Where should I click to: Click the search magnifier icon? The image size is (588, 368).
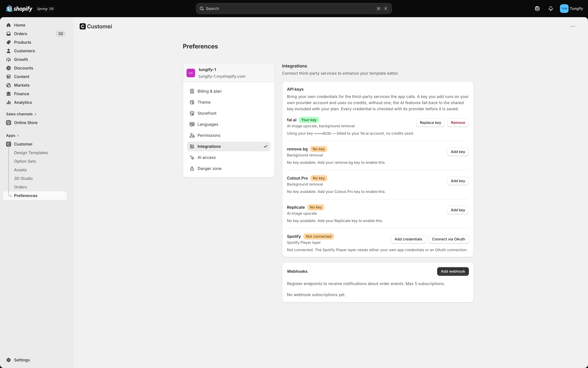click(202, 9)
